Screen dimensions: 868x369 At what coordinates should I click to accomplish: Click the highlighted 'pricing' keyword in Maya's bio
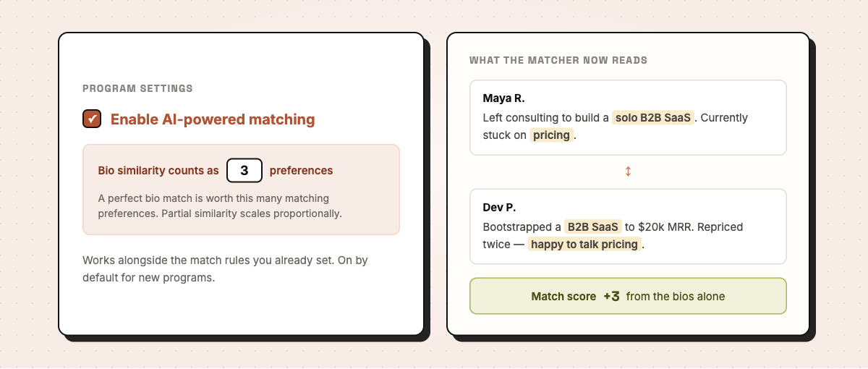pyautogui.click(x=552, y=135)
